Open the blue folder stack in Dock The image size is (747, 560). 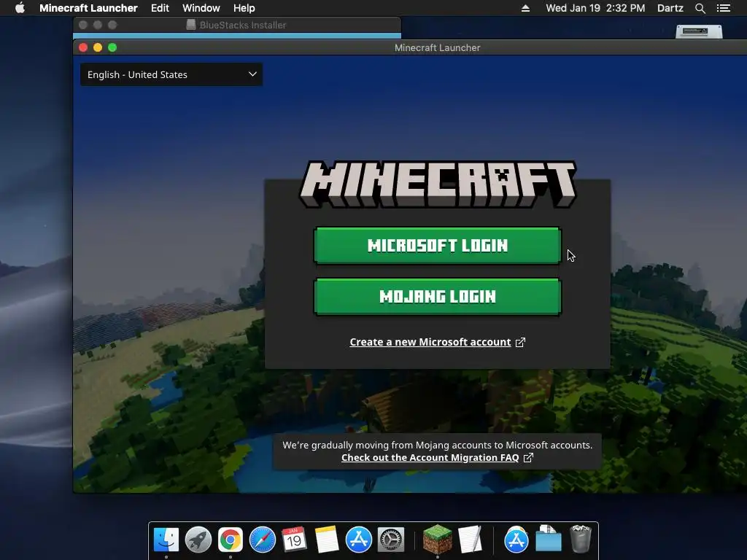coord(548,539)
